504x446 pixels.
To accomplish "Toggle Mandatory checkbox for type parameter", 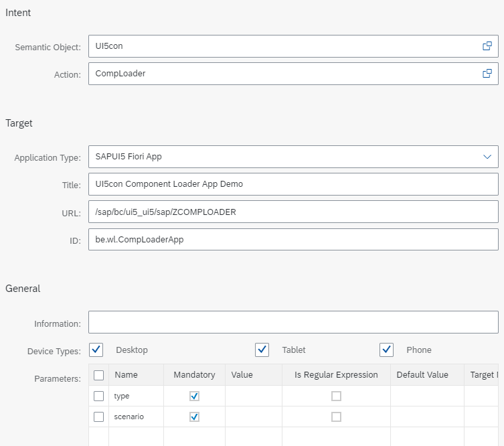I will 194,396.
